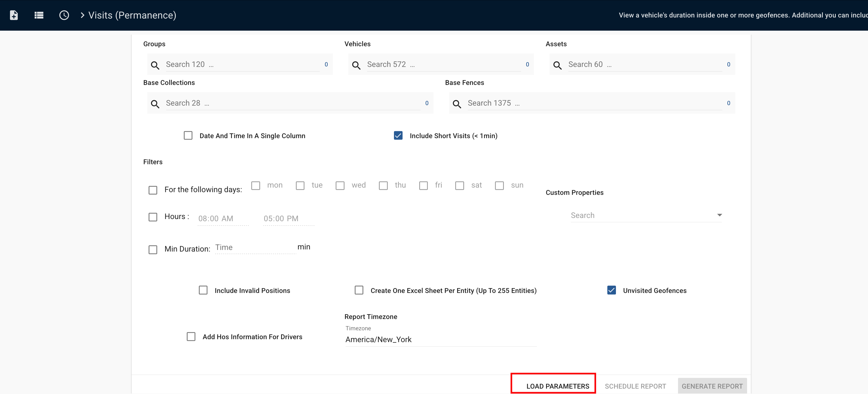868x394 pixels.
Task: Open the Report Timezone selector
Action: (x=440, y=339)
